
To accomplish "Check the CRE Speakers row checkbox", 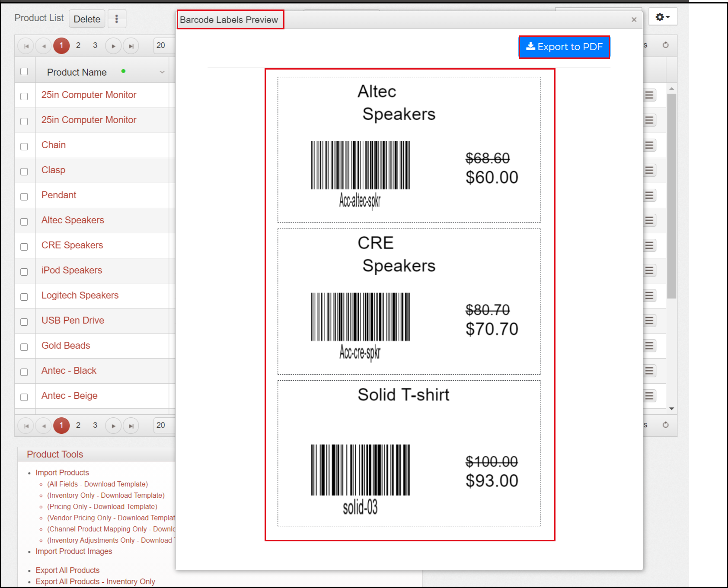I will click(24, 247).
